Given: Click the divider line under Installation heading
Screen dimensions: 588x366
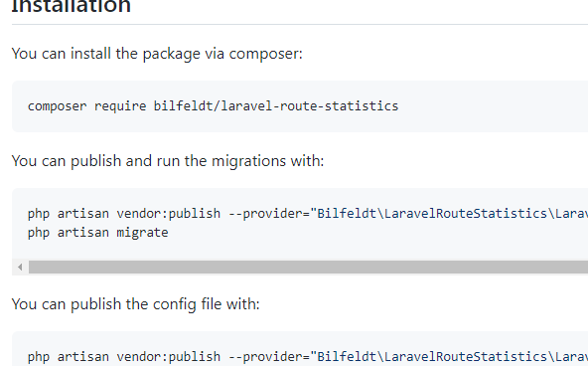Looking at the screenshot, I should coord(300,25).
